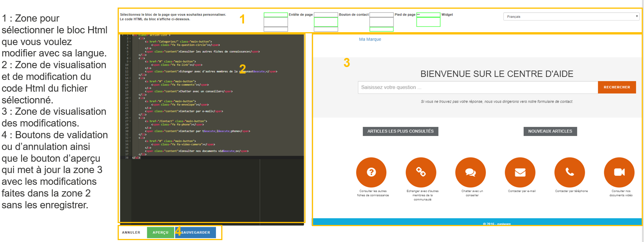This screenshot has height=242, width=644.
Task: Open the chat bubbles conseiller icon
Action: (x=471, y=172)
